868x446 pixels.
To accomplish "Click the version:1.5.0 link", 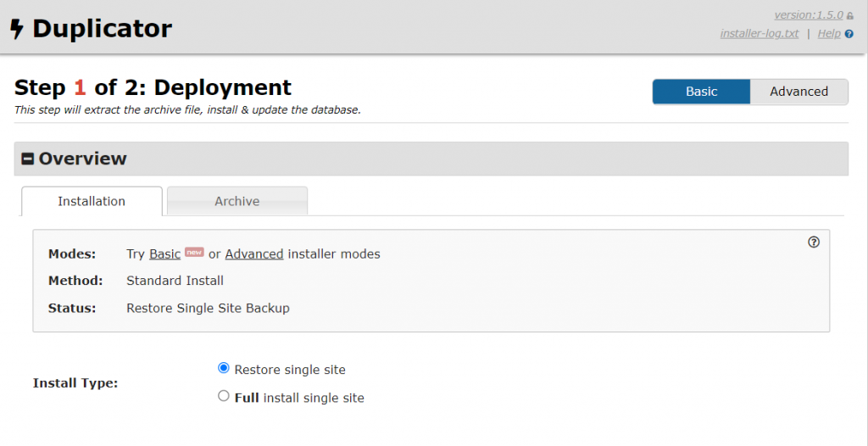I will tap(808, 15).
